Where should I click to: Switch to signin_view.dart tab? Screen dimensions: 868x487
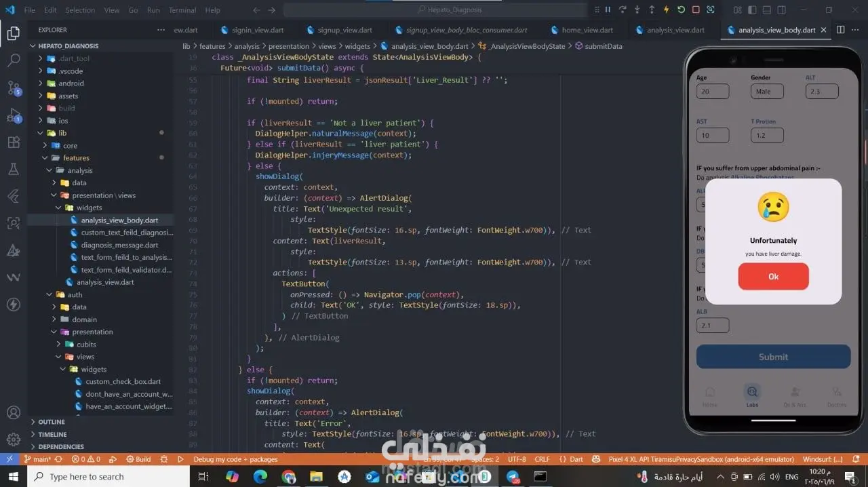[252, 30]
